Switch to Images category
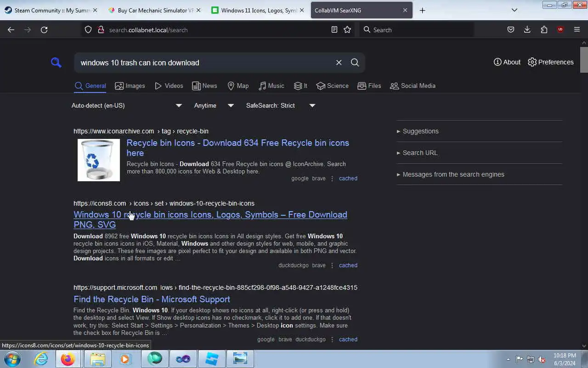Screen dimensions: 588x368 pyautogui.click(x=130, y=86)
